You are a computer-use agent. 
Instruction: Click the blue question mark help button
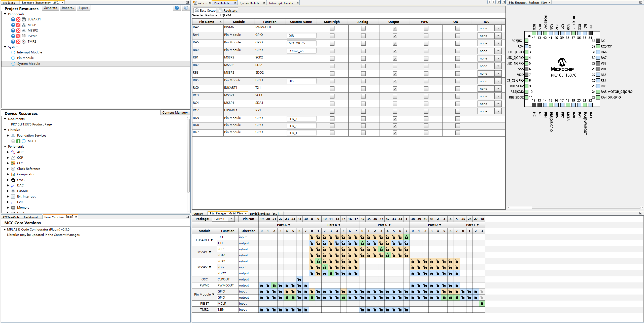pos(177,8)
